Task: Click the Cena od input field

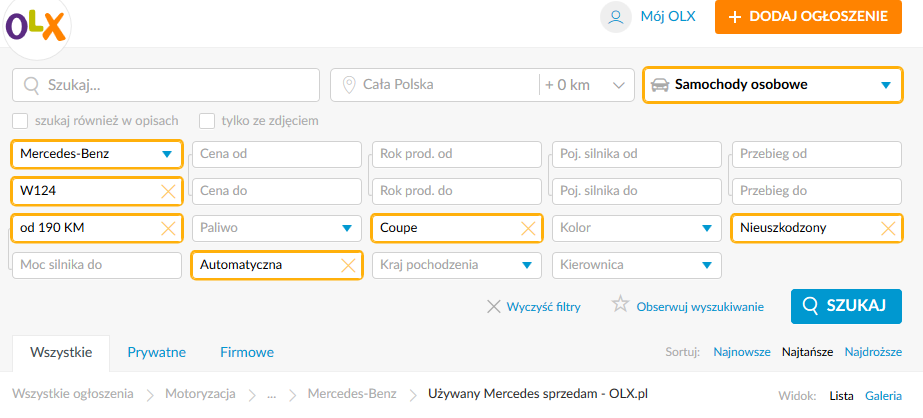Action: [277, 154]
